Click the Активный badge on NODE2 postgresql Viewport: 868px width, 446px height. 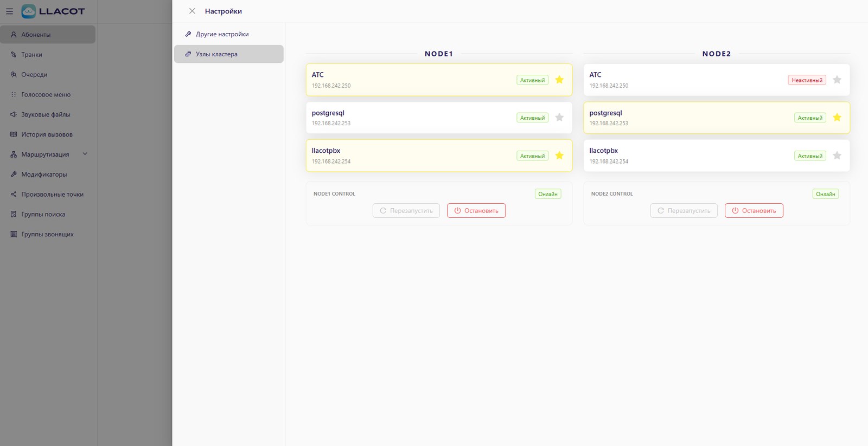pos(810,118)
